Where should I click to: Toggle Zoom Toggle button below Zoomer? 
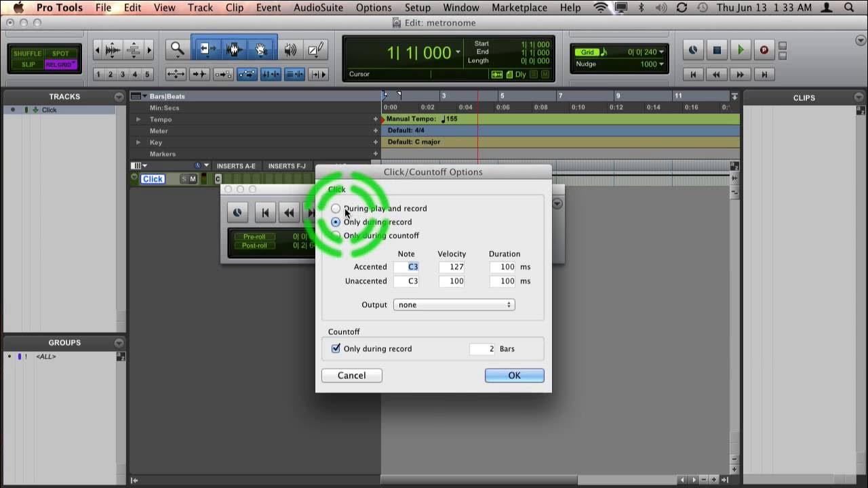176,75
